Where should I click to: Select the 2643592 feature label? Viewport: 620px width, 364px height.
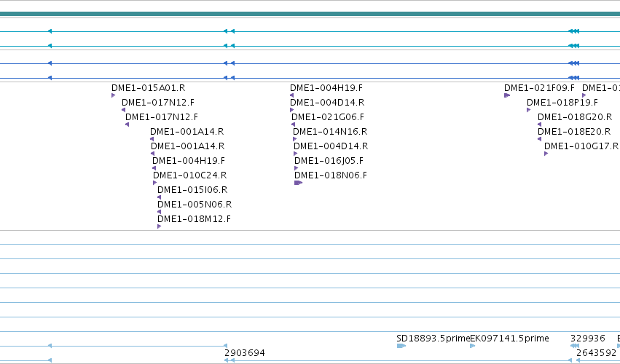coord(596,353)
